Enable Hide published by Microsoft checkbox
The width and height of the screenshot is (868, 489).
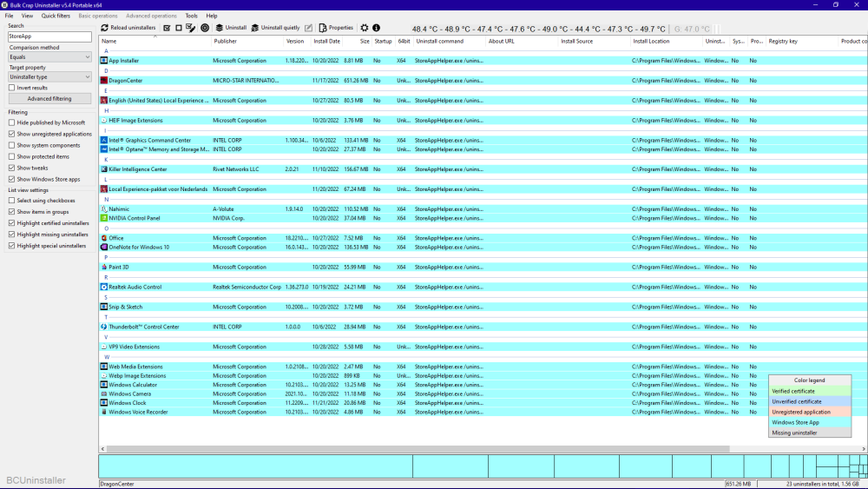point(12,122)
